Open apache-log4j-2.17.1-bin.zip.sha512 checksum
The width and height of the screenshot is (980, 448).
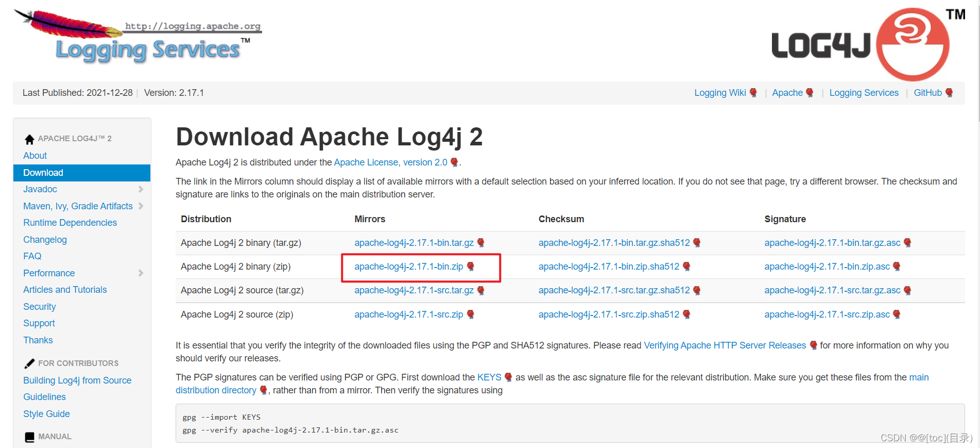pos(609,267)
